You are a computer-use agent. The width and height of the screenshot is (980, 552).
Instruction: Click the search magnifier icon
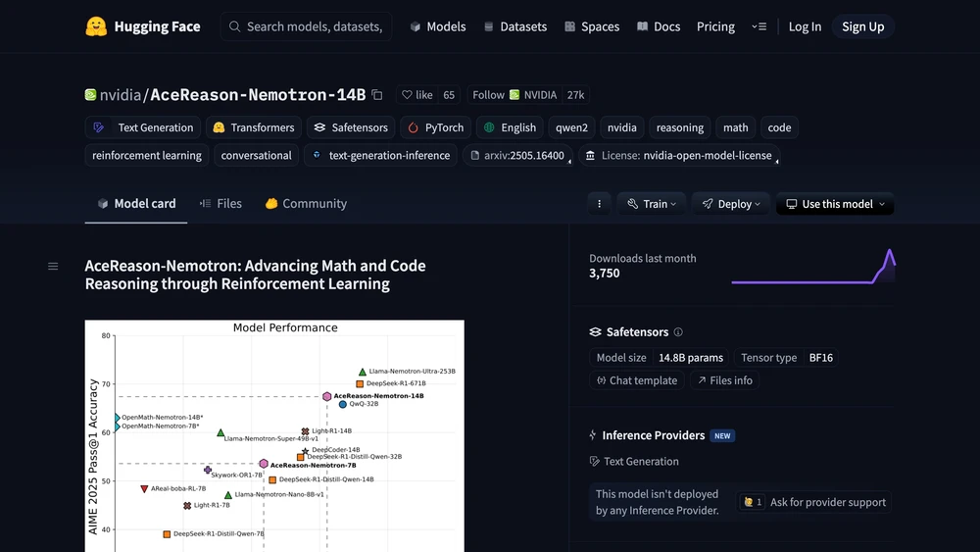click(x=234, y=26)
